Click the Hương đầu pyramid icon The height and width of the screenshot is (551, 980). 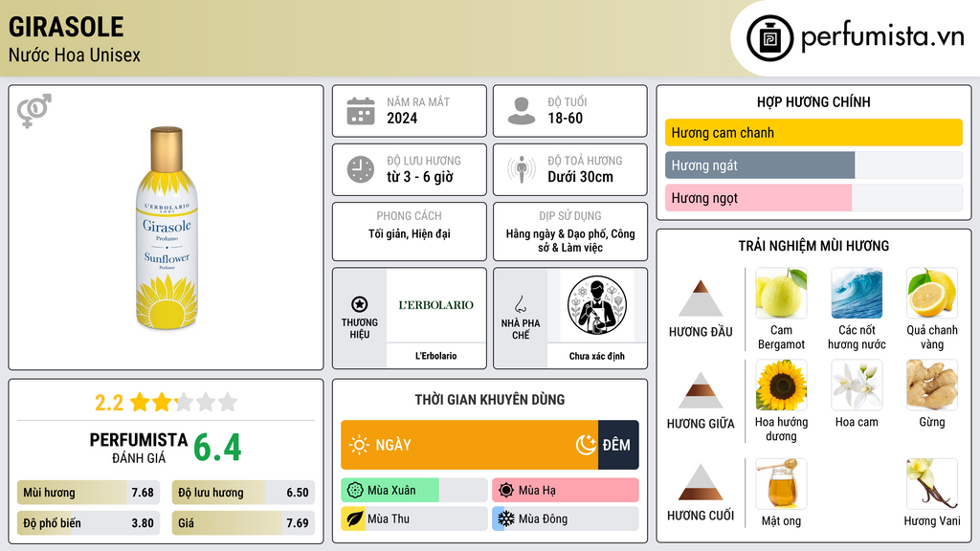pos(701,298)
